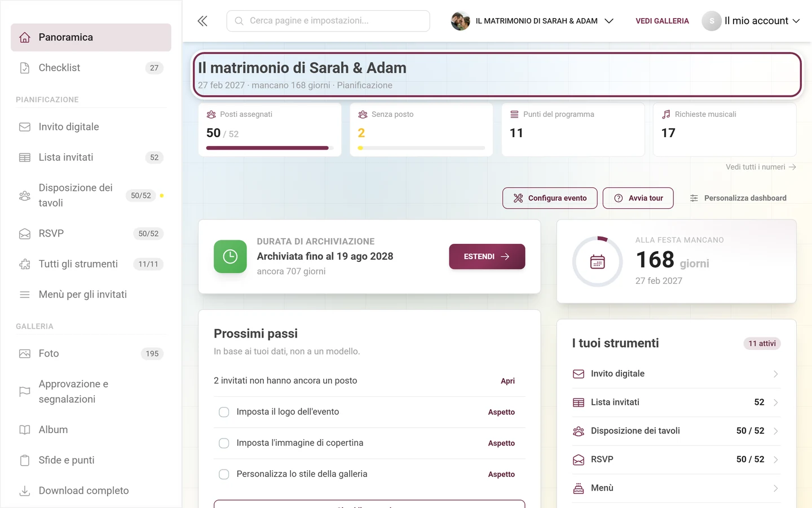Screen dimensions: 812x508
Task: Click the Approvazione e segnalazioni flag icon
Action: tap(25, 392)
